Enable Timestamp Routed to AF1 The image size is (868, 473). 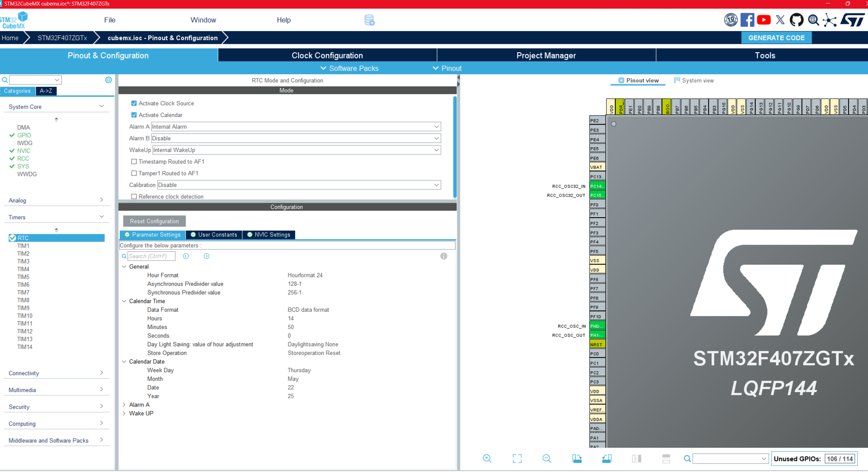(x=134, y=162)
